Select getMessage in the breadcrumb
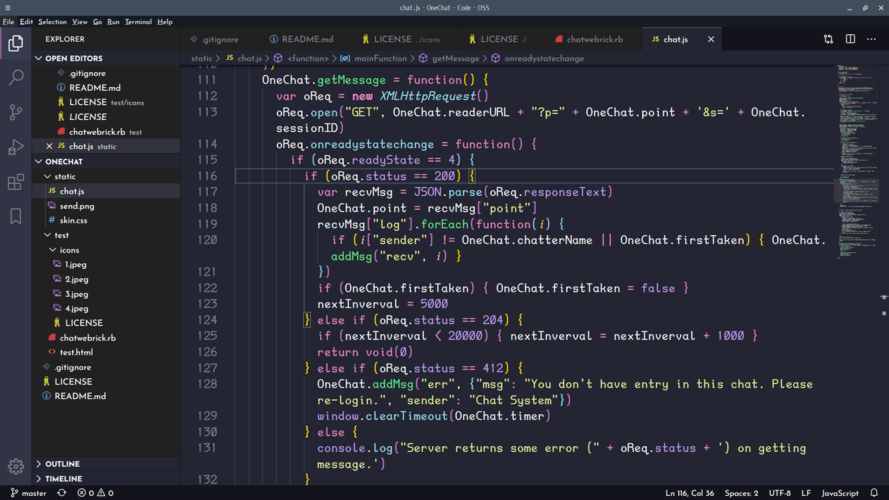This screenshot has height=500, width=889. (x=455, y=58)
